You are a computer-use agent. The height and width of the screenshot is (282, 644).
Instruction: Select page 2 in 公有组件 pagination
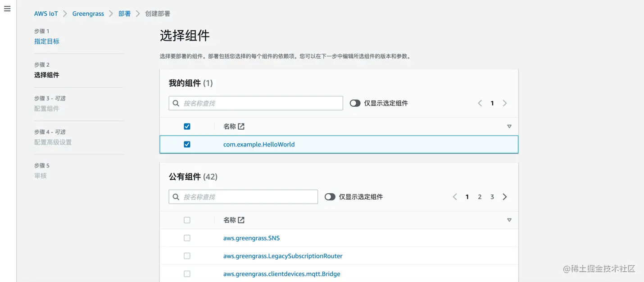tap(480, 197)
